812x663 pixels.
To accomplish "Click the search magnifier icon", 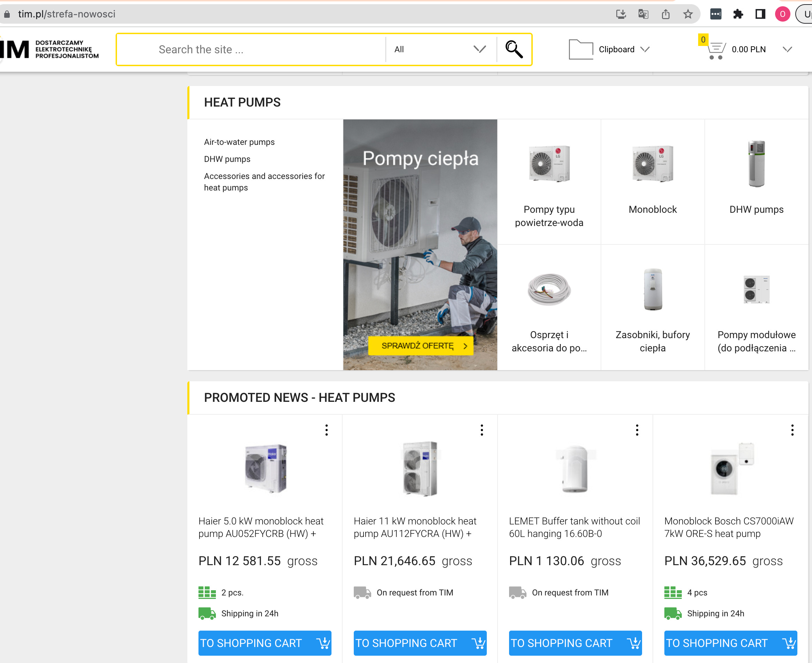I will 514,50.
